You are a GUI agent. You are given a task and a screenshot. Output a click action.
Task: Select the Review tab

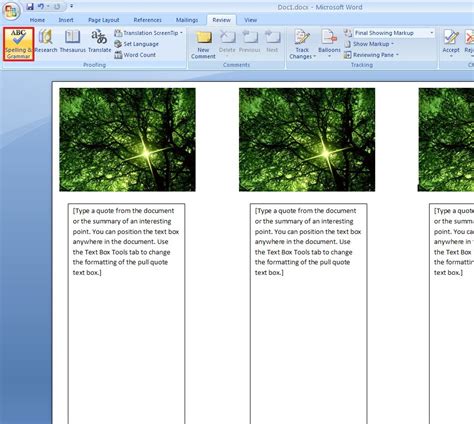point(222,20)
